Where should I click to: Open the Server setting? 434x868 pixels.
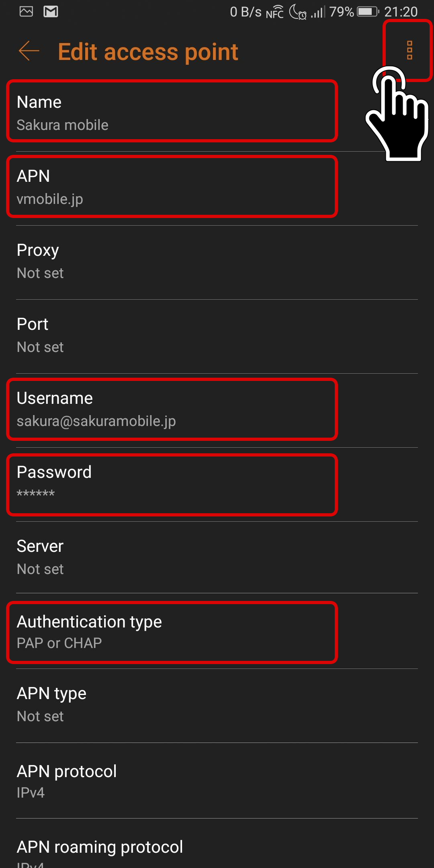(x=217, y=557)
